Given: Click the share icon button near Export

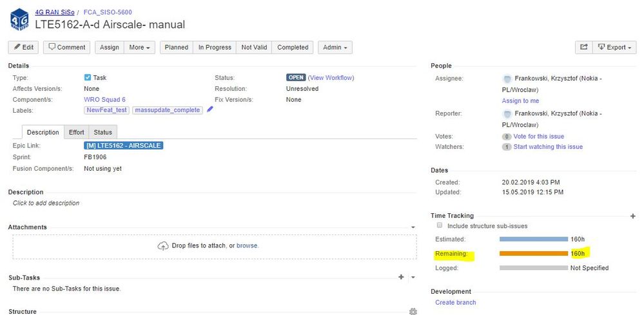Looking at the screenshot, I should click(583, 47).
